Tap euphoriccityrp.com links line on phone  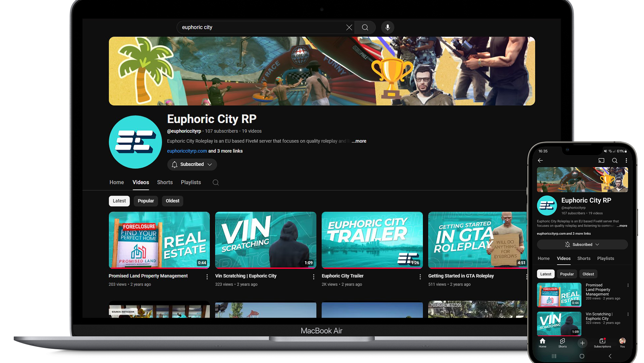click(x=564, y=234)
